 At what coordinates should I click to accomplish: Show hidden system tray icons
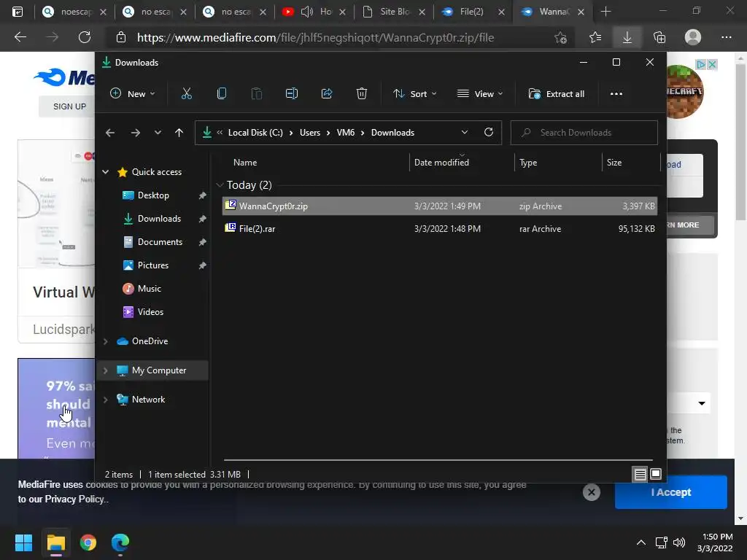pos(641,542)
